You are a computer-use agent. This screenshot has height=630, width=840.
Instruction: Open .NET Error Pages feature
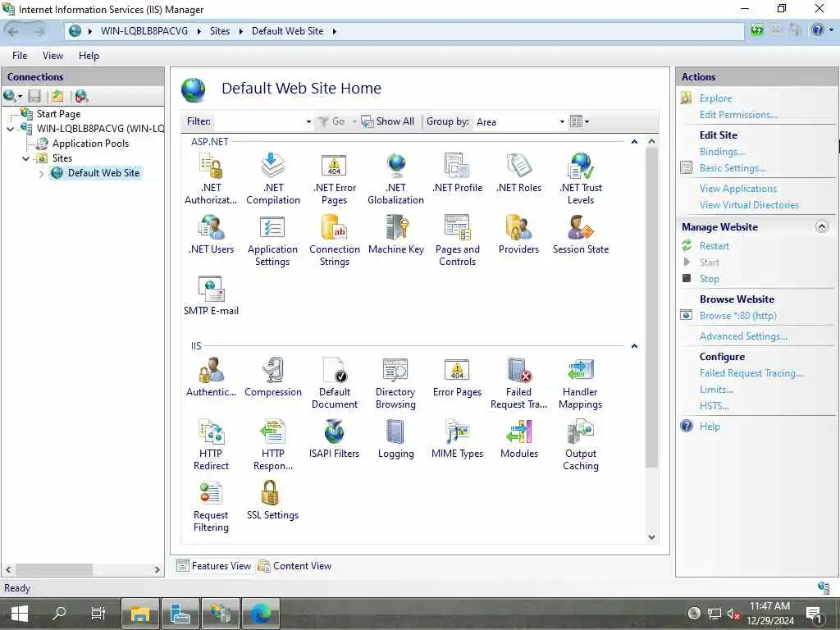point(335,179)
